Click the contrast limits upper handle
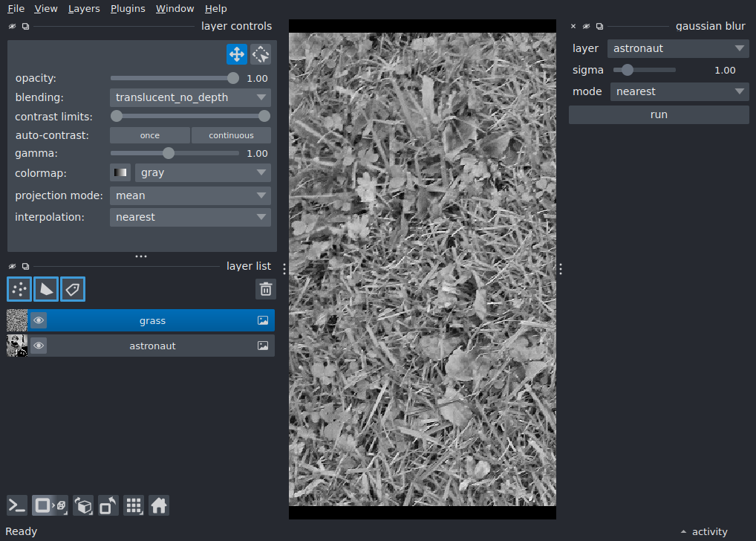756x541 pixels. click(x=264, y=116)
